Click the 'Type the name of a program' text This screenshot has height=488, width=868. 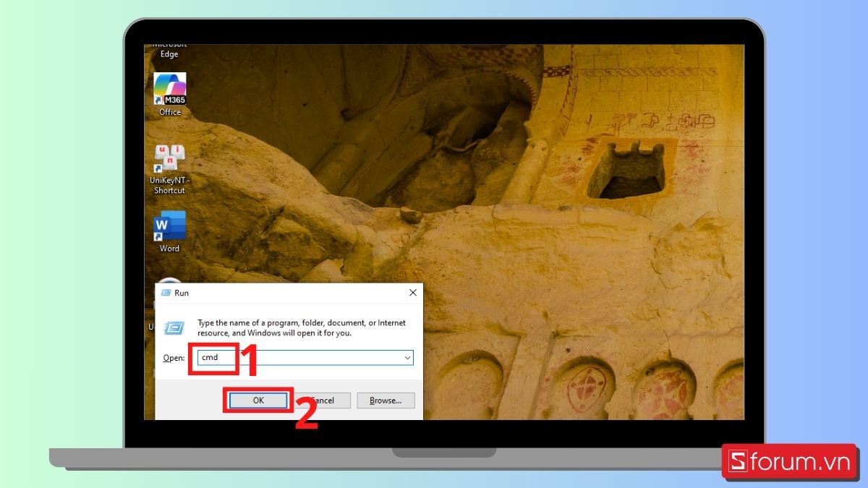tap(302, 328)
